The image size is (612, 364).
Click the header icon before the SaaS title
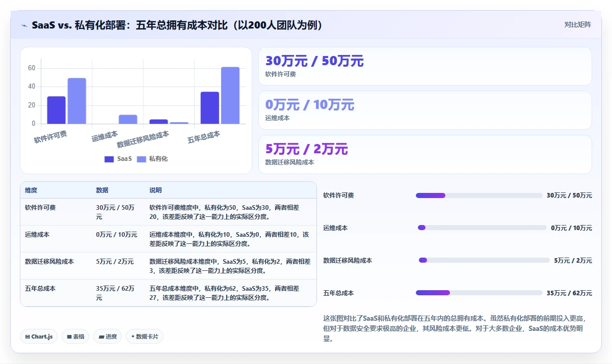(24, 25)
